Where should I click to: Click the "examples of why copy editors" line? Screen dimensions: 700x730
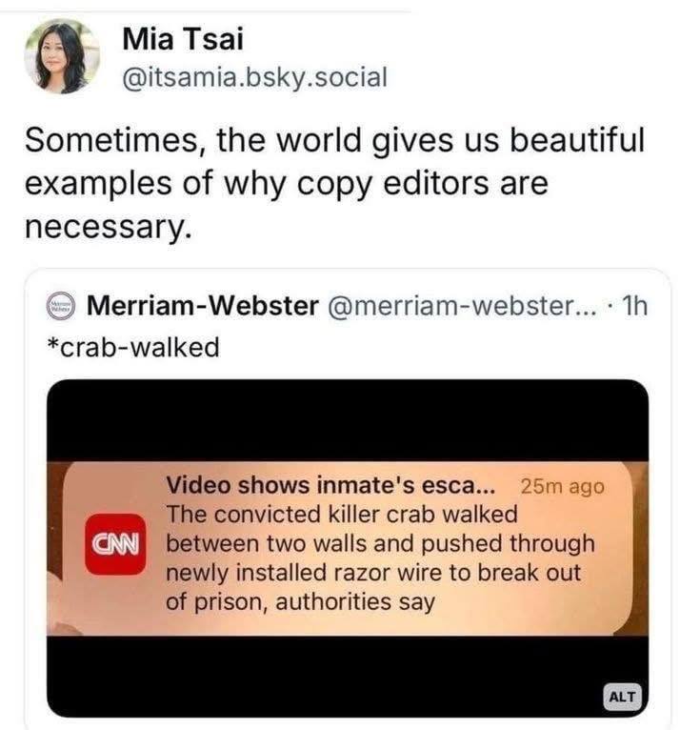pos(286,182)
